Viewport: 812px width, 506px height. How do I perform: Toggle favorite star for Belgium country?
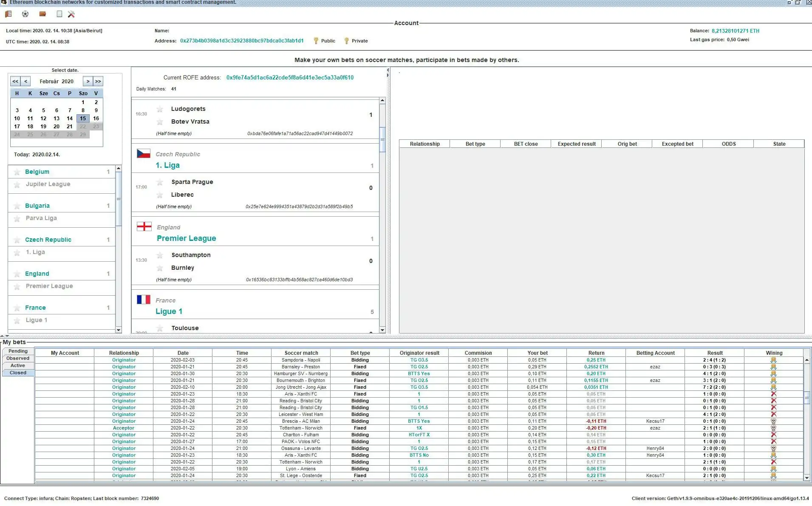point(17,172)
